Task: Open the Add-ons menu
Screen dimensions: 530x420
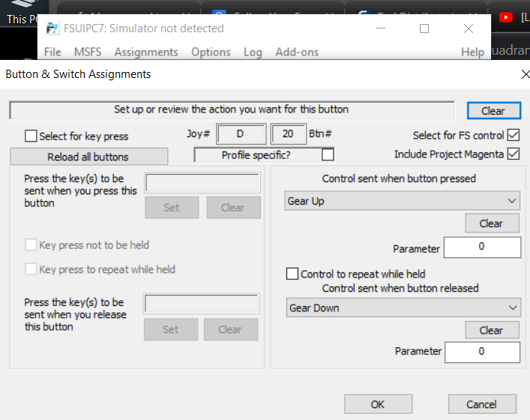Action: click(297, 52)
